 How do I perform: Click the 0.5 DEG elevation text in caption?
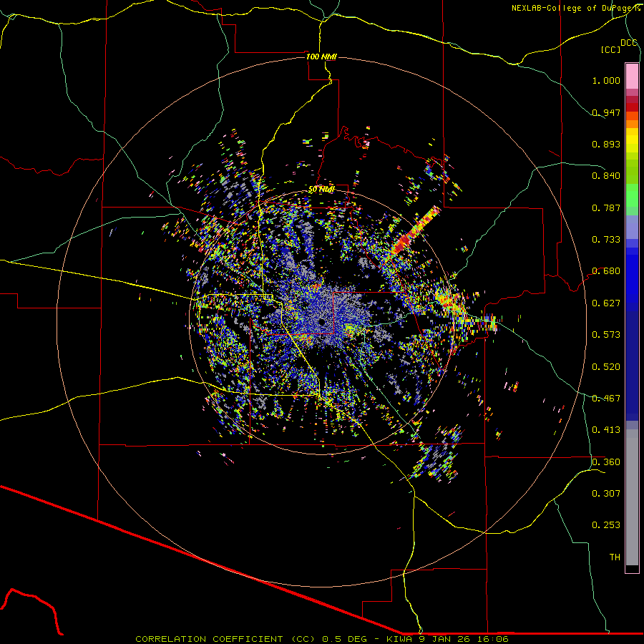[x=345, y=639]
